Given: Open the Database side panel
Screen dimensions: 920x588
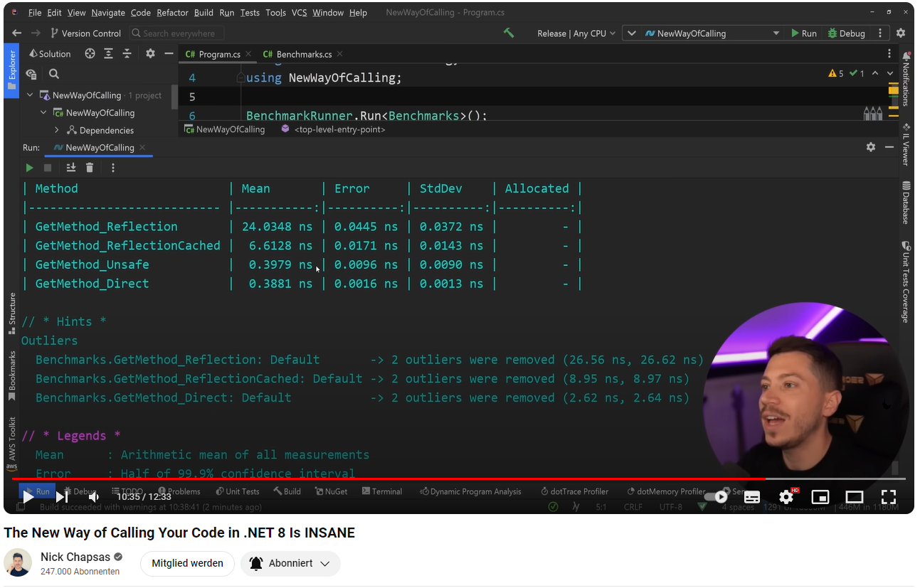Looking at the screenshot, I should [x=906, y=203].
